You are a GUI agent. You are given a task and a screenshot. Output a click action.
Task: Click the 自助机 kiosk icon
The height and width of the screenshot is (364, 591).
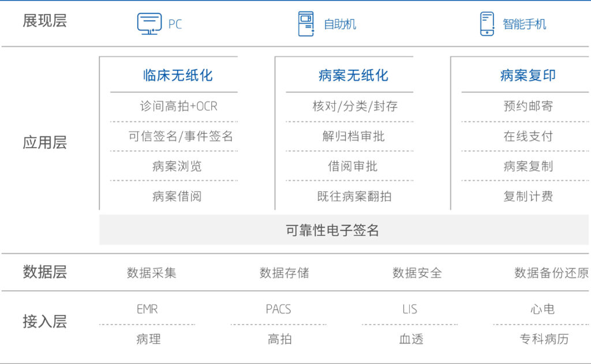click(x=305, y=24)
